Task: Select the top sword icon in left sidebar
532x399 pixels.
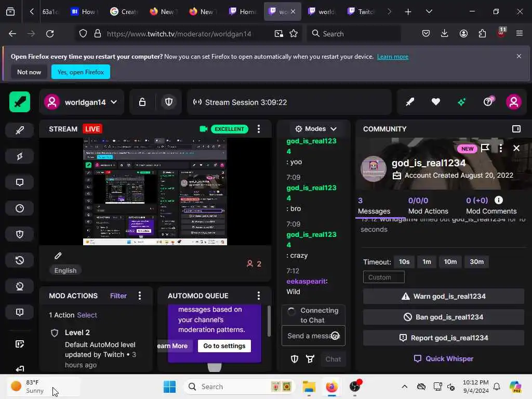Action: [20, 130]
